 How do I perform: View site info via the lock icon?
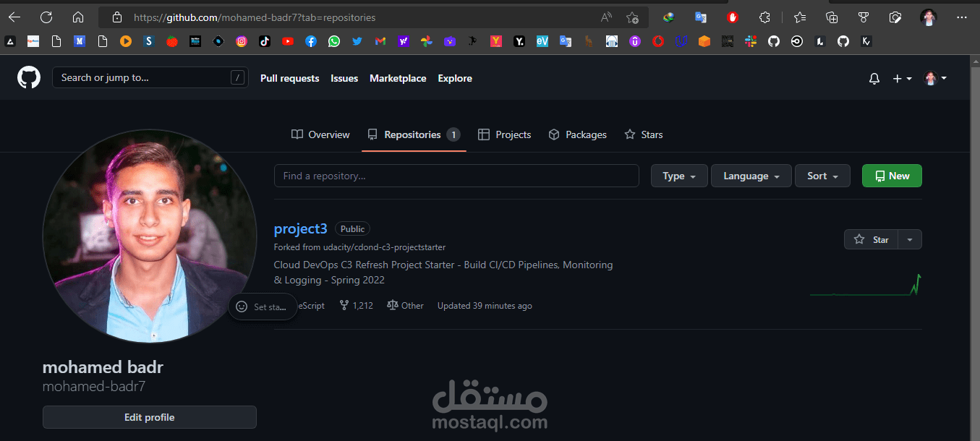pos(118,17)
